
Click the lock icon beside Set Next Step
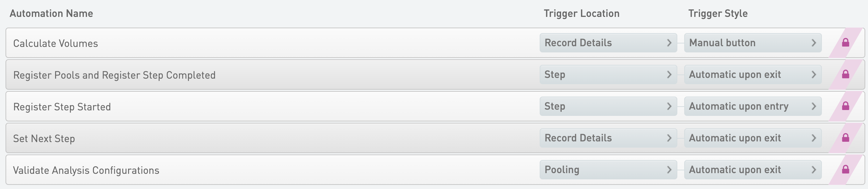[845, 138]
